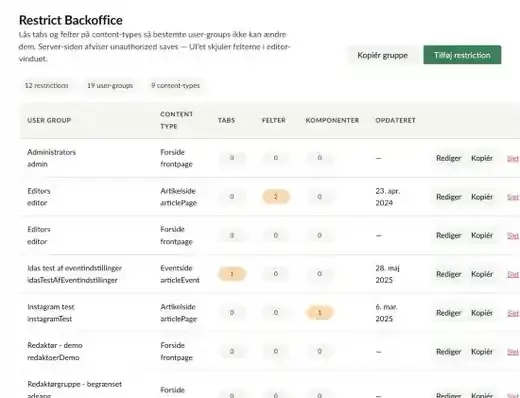Copy the Redaktør - demo restriction

482,352
